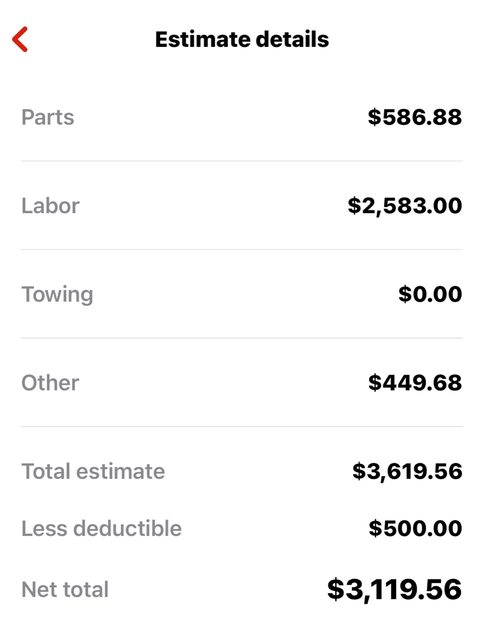Screen dimensions: 484x640
Task: Select the $3,619.56 total estimate value
Action: coord(407,471)
